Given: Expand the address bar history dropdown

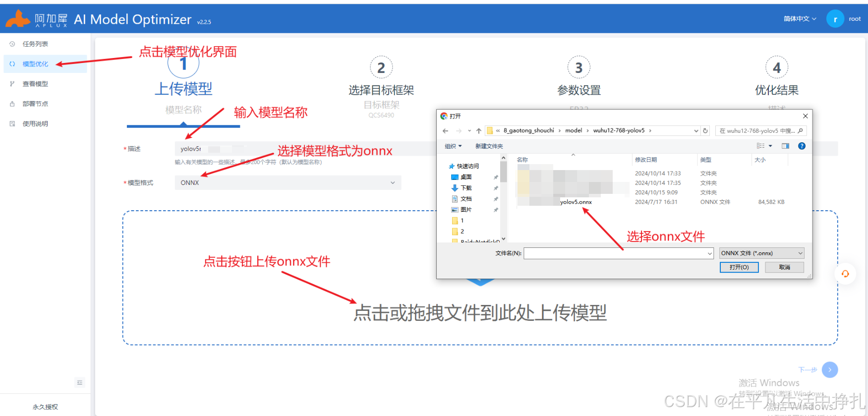Looking at the screenshot, I should (696, 131).
